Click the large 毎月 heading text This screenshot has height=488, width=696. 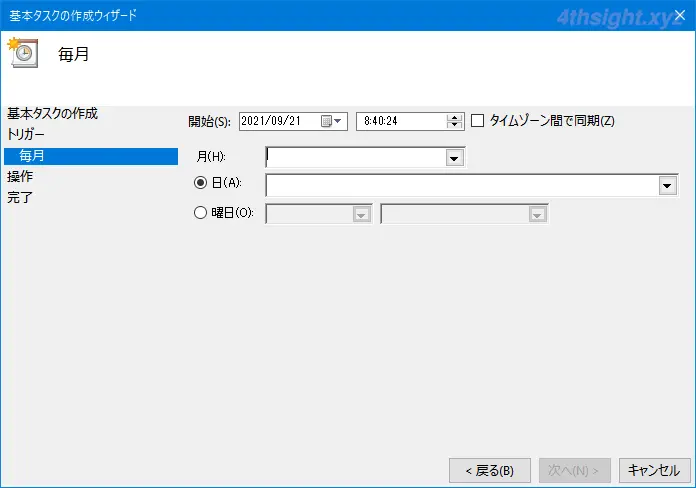click(x=73, y=54)
